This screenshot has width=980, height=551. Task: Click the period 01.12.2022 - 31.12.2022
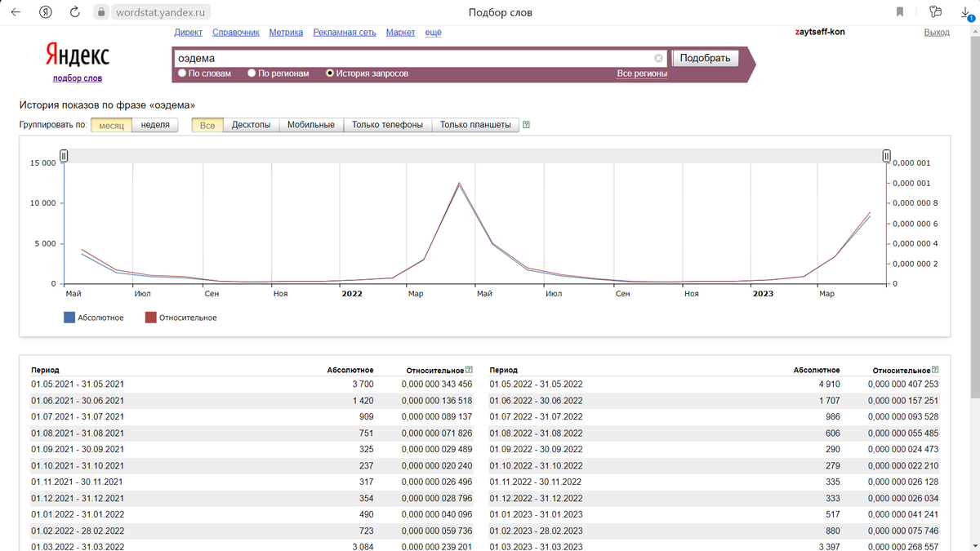[x=537, y=498]
